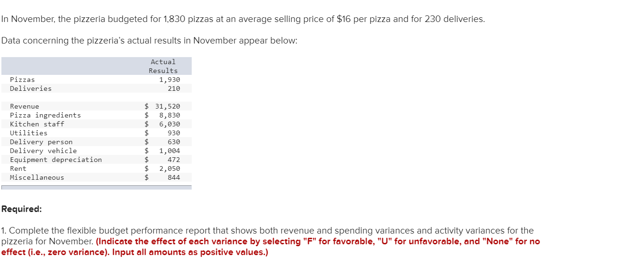Click the Pizzas quantity 1,930

point(169,80)
